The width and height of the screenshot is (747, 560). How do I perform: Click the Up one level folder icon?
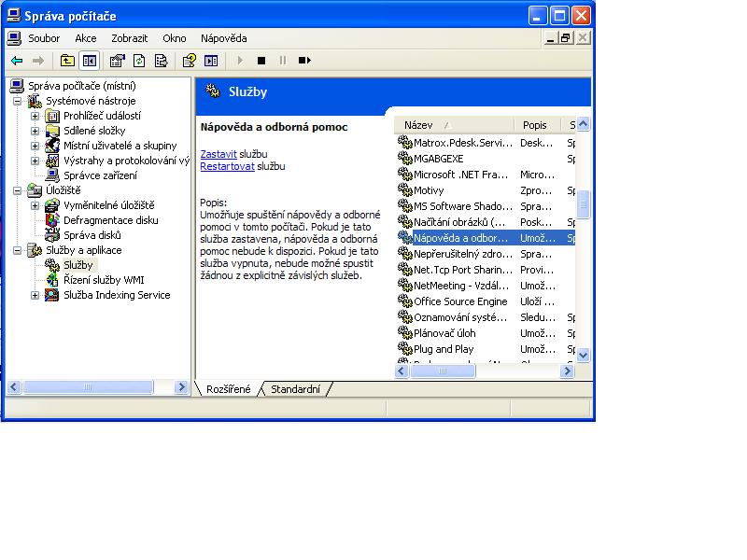67,61
